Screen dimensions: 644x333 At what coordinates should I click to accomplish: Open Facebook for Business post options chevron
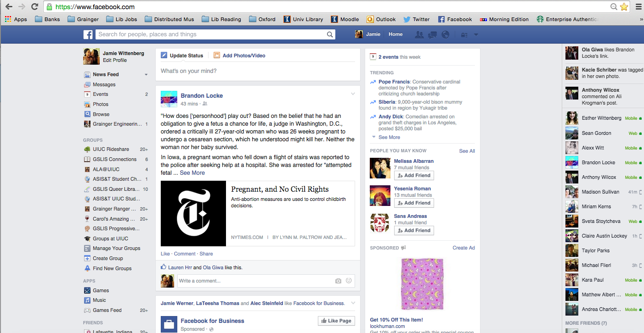tap(353, 303)
